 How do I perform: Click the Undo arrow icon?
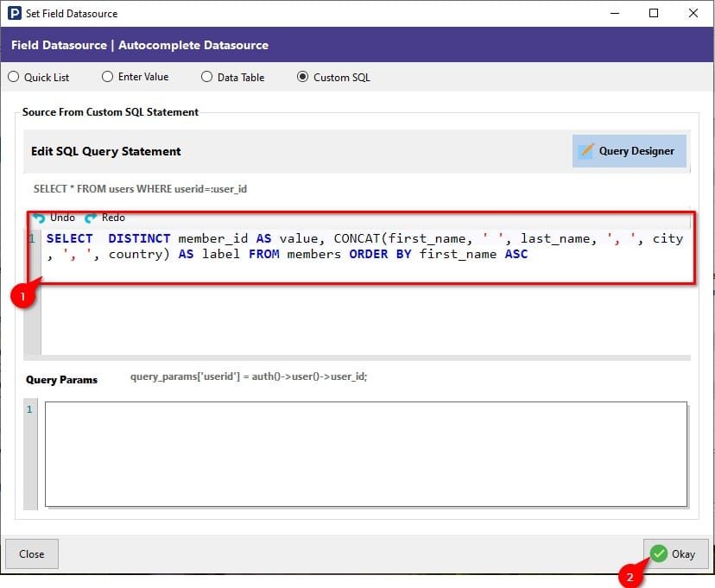point(39,218)
